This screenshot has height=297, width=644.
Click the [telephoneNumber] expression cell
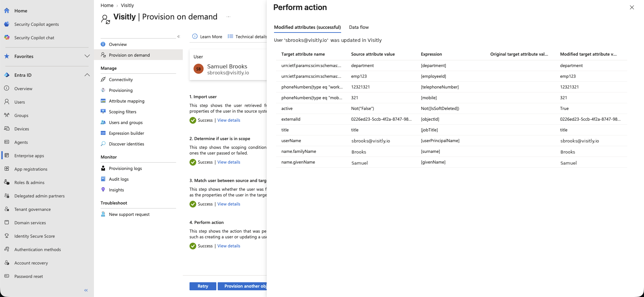coord(440,87)
